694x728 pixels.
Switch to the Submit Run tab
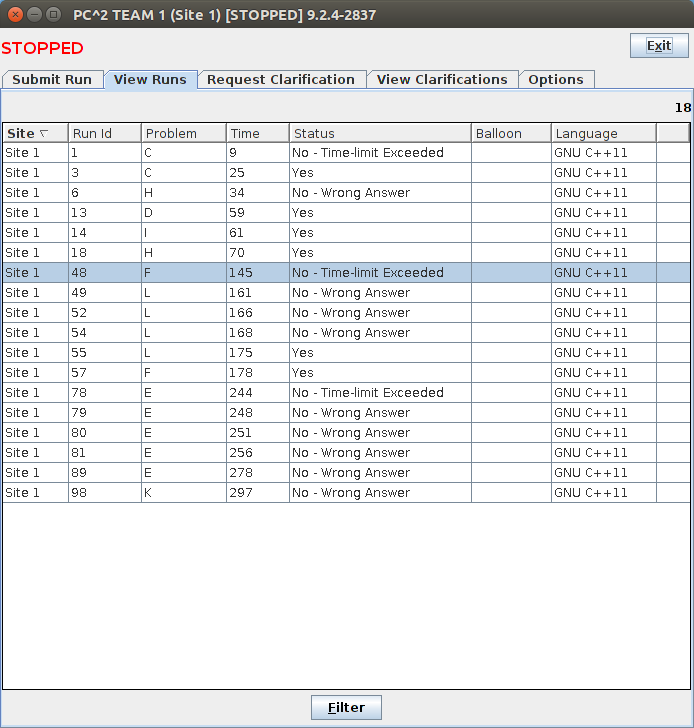pos(52,80)
